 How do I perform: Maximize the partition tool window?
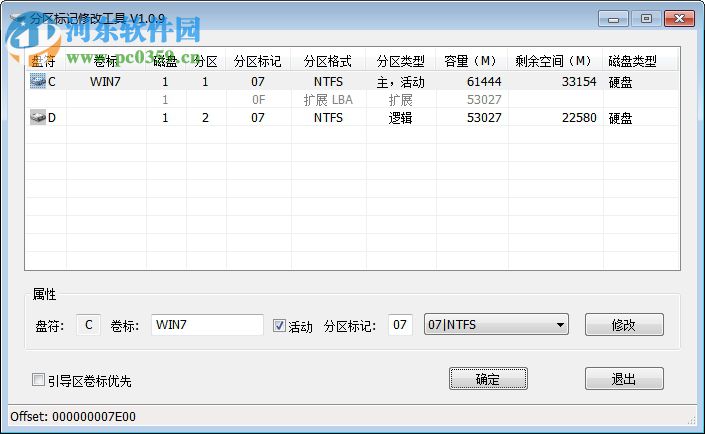[646, 19]
